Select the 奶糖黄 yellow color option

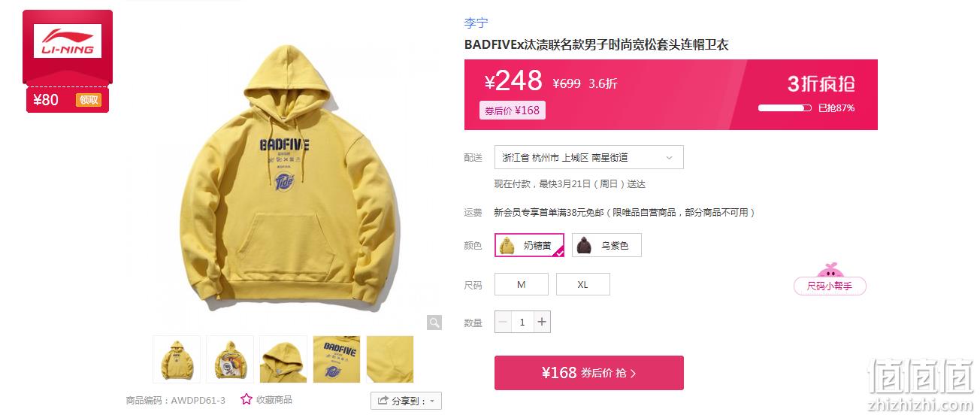pyautogui.click(x=529, y=245)
